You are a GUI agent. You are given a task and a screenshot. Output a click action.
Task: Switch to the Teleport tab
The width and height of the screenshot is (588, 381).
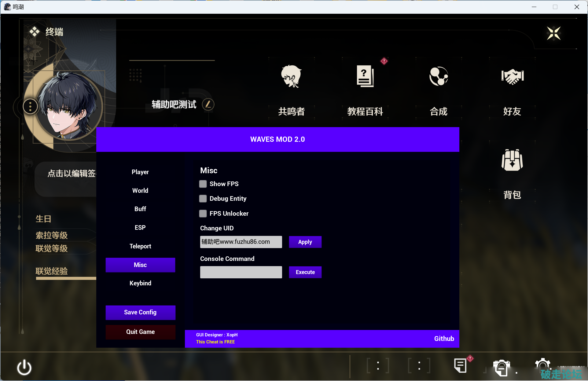click(140, 246)
